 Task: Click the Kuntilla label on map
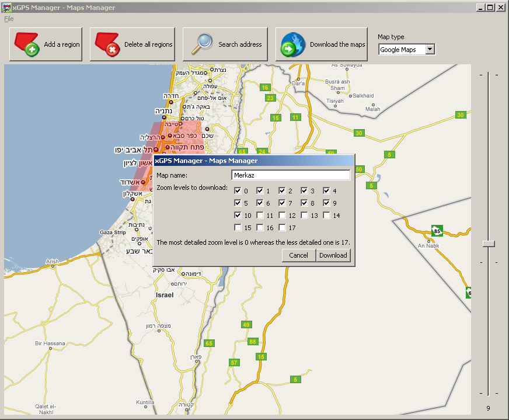145,402
